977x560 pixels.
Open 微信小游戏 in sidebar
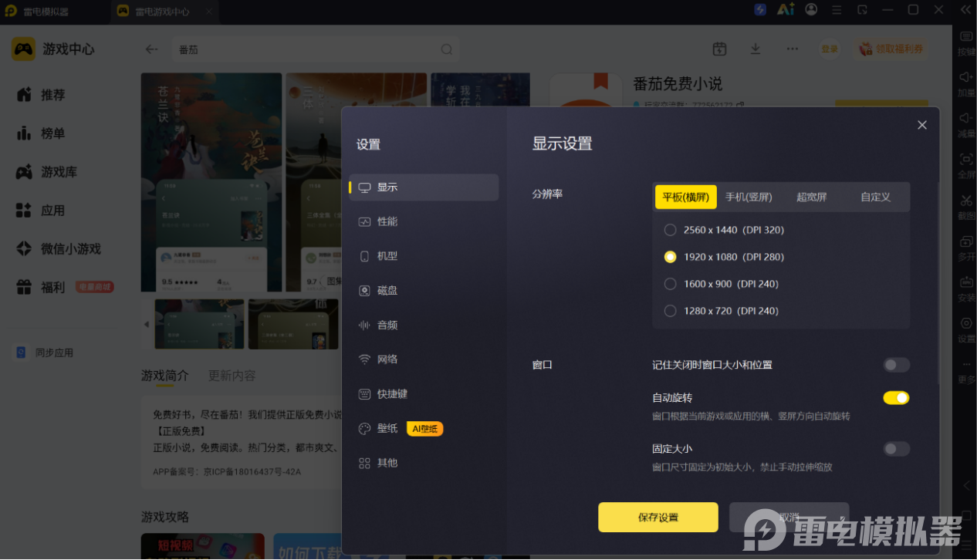59,249
